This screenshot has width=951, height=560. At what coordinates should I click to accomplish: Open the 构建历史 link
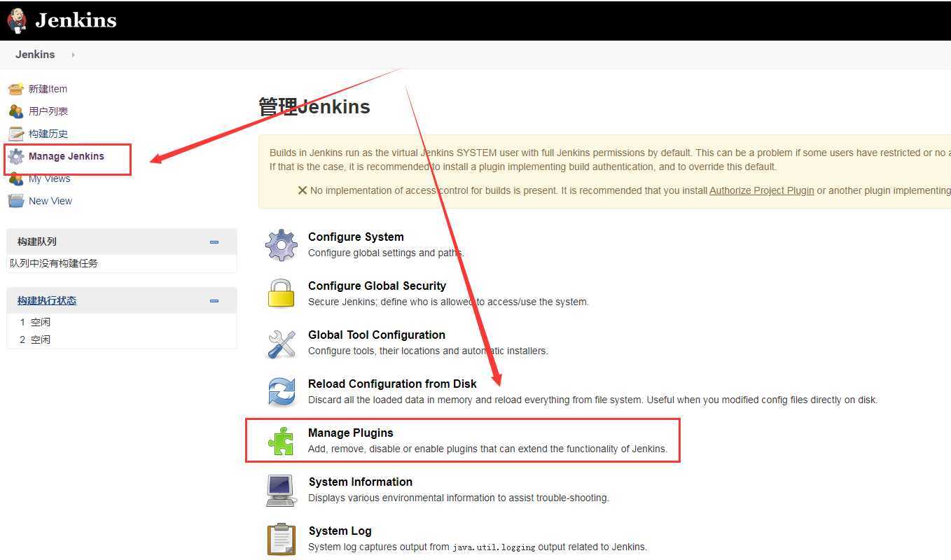point(48,134)
